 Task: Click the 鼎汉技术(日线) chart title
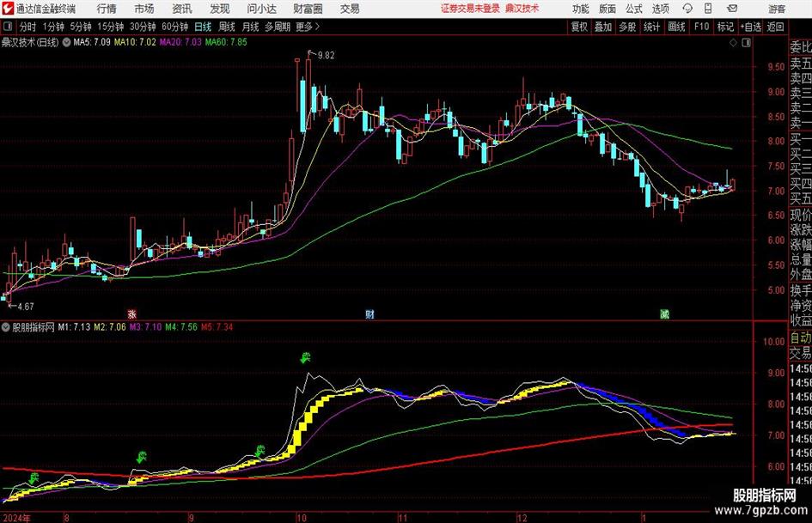click(x=30, y=42)
